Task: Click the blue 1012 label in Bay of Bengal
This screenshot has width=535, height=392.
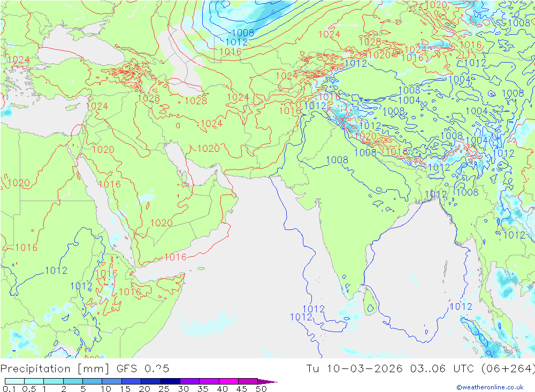Action: pyautogui.click(x=461, y=306)
